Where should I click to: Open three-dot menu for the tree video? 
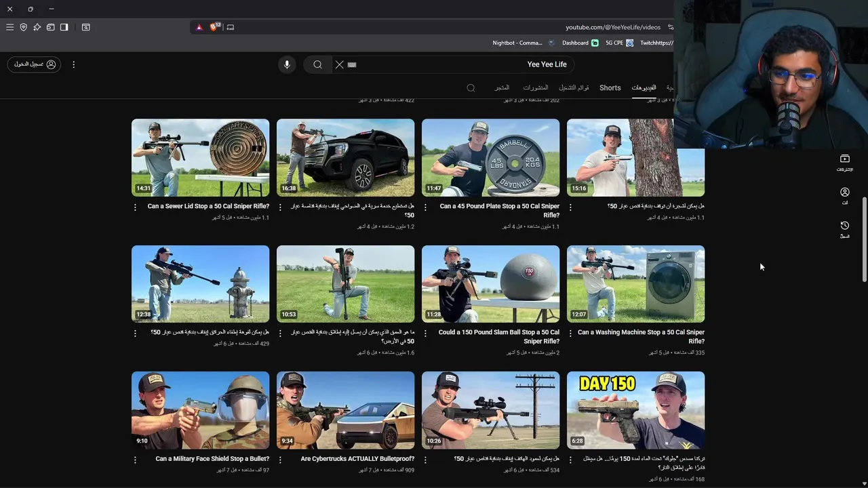(x=570, y=207)
